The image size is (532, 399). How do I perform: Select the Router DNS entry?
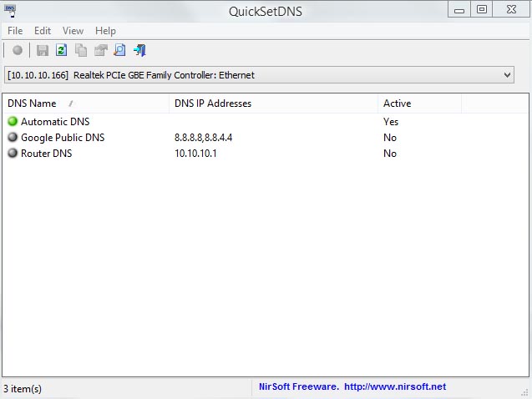[266, 154]
